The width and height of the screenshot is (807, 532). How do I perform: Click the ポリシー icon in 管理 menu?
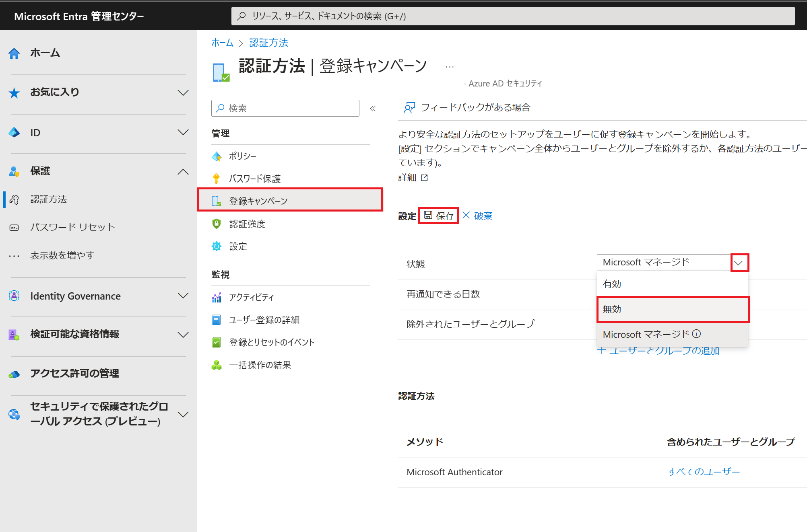pyautogui.click(x=217, y=156)
